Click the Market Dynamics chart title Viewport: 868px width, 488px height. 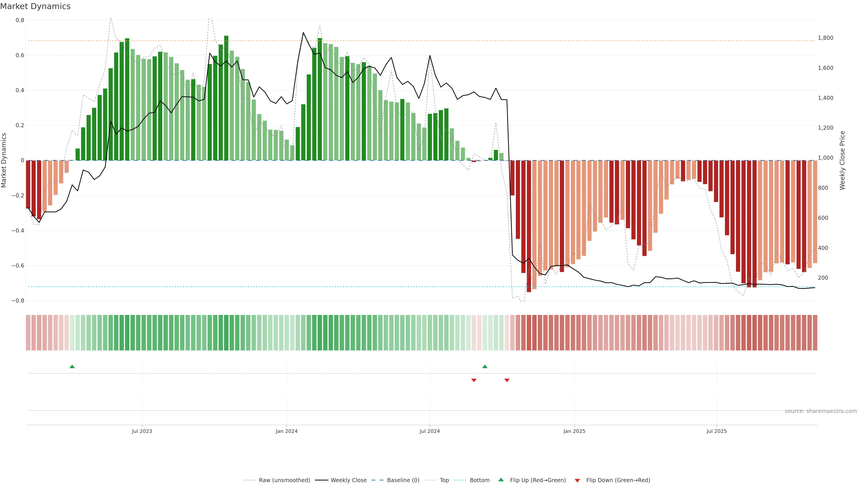(x=35, y=6)
